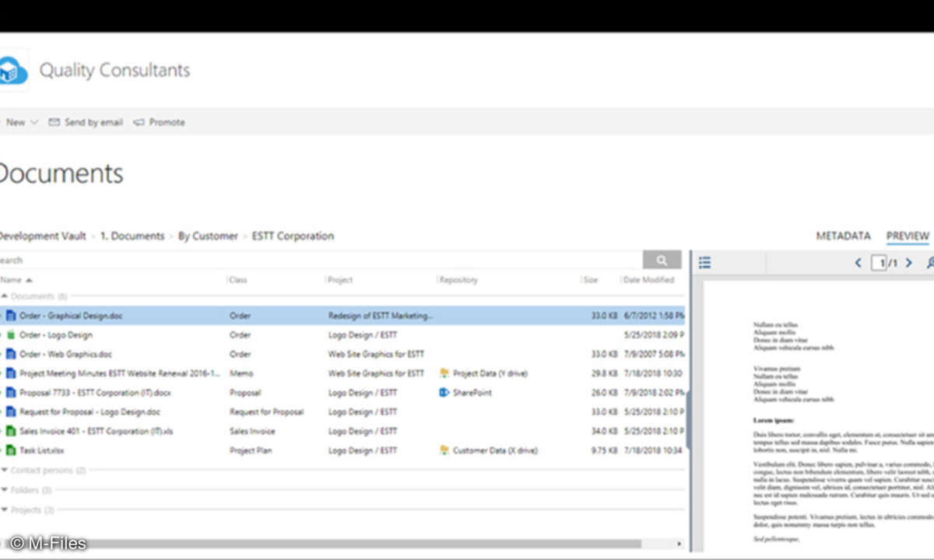This screenshot has width=934, height=560.
Task: Click Project Data (Y drive) repository icon
Action: point(444,373)
